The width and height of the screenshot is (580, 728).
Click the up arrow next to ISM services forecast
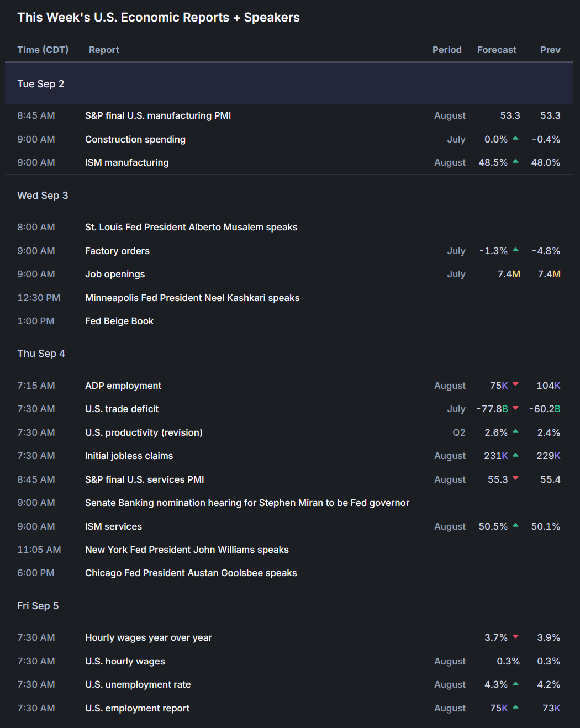[515, 526]
